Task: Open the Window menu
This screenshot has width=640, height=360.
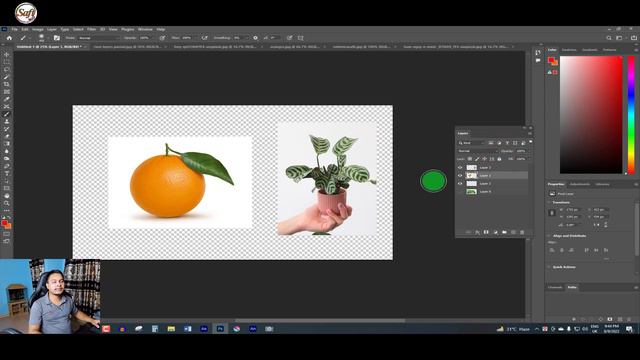Action: click(x=145, y=29)
